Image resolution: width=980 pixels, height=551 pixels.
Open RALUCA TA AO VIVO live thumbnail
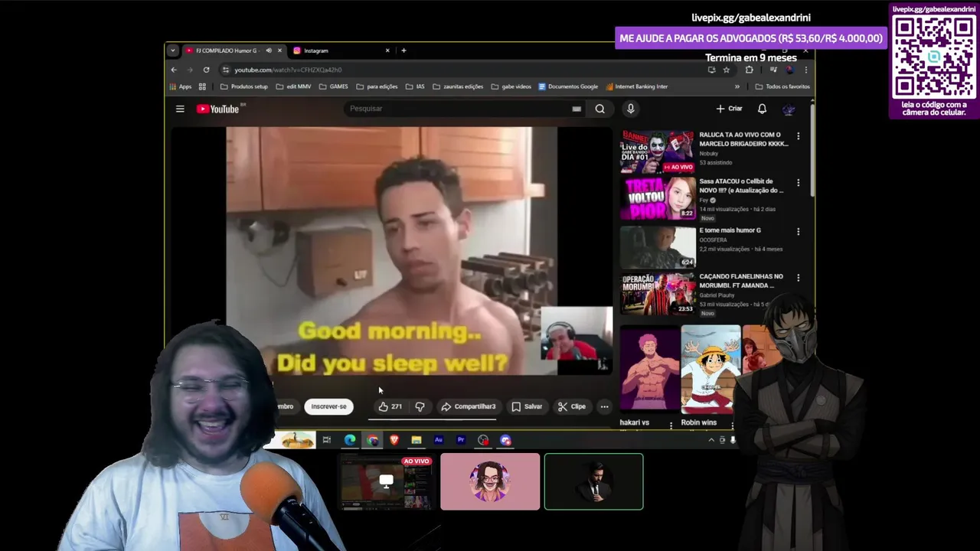pos(658,152)
